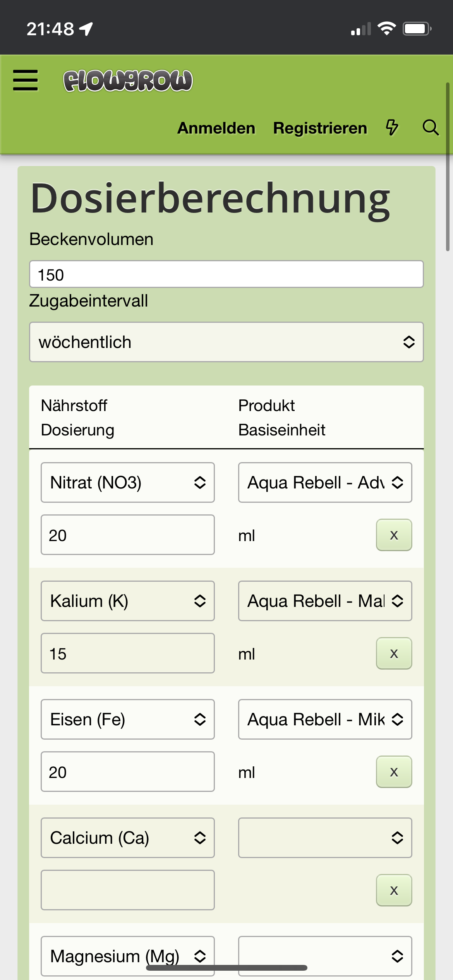The height and width of the screenshot is (980, 453).
Task: Click the page scrollbar on the right
Action: (448, 166)
